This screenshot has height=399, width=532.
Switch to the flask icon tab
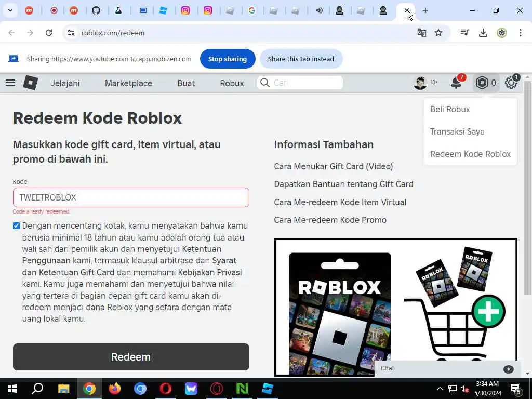(118, 10)
